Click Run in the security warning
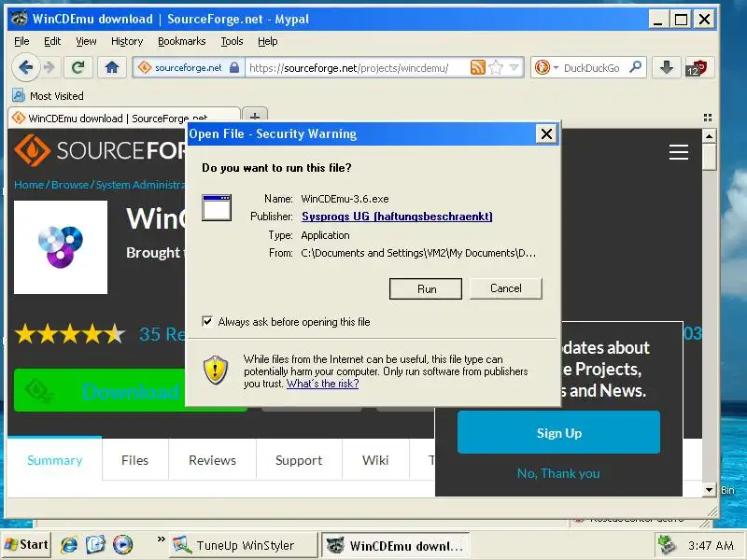The height and width of the screenshot is (560, 747). point(426,289)
